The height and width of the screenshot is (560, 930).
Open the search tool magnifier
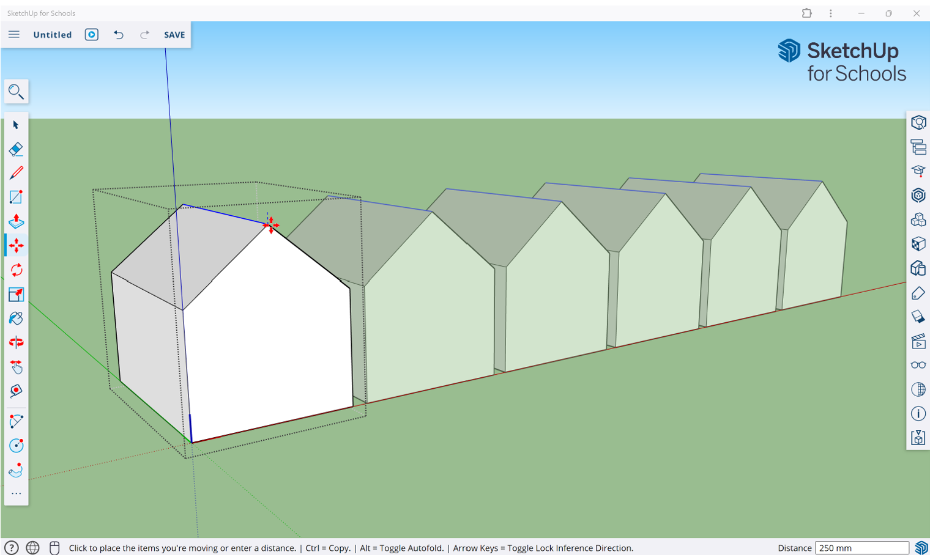[16, 92]
